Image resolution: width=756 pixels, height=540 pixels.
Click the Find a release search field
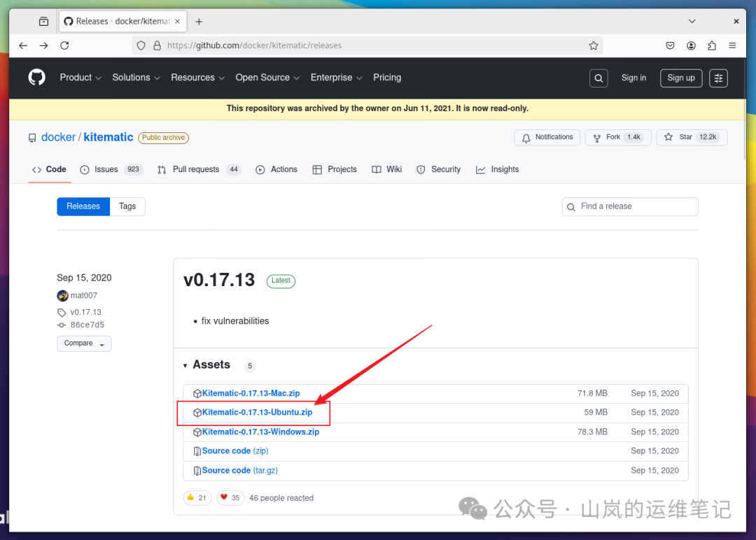point(629,206)
